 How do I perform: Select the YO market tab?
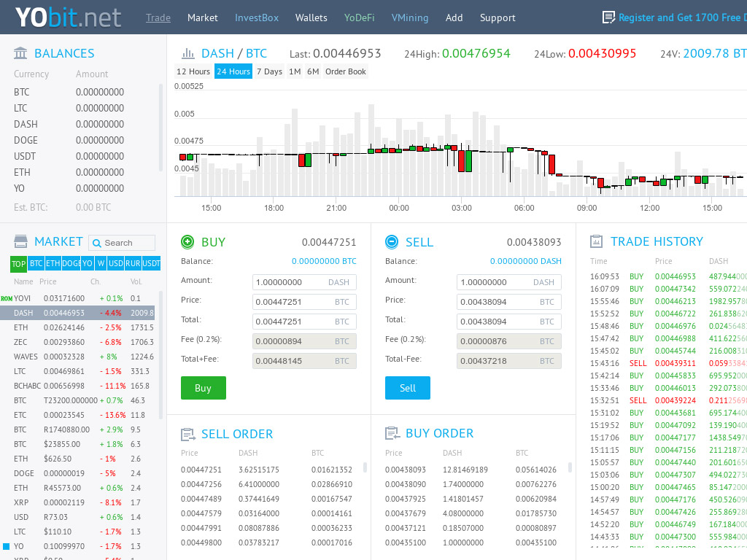[x=88, y=264]
